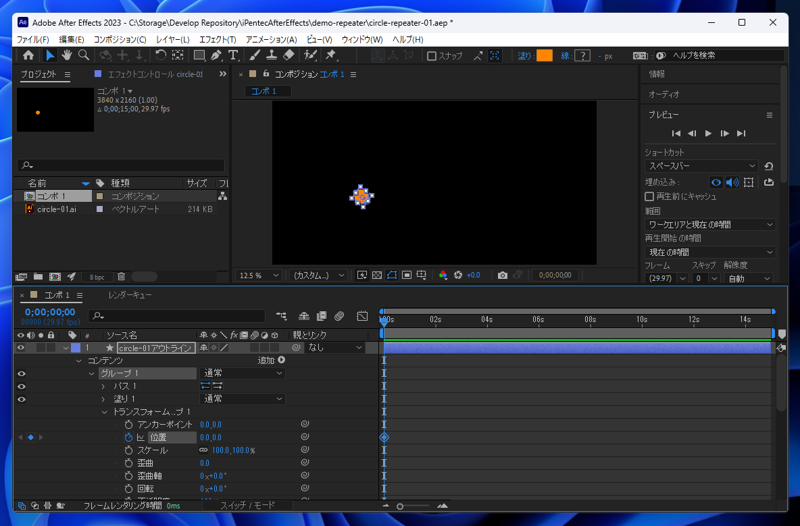Select the Type (T) tool

[x=233, y=56]
